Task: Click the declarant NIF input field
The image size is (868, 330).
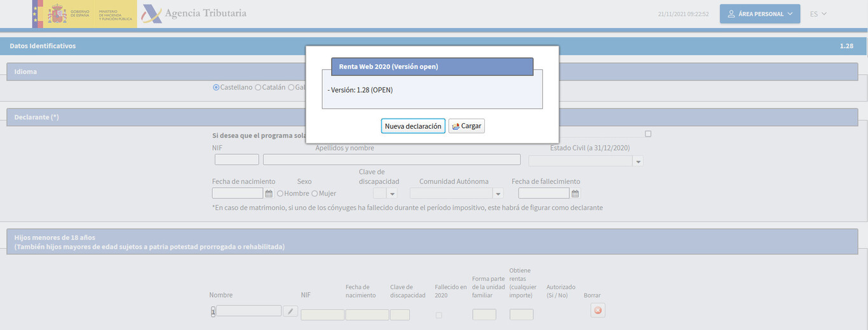Action: pos(236,160)
